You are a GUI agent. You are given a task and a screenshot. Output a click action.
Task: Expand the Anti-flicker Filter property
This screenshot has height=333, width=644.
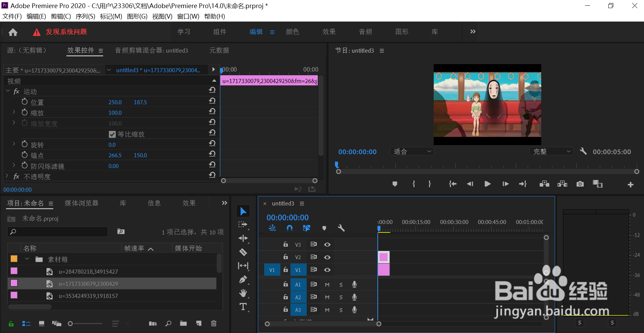14,165
